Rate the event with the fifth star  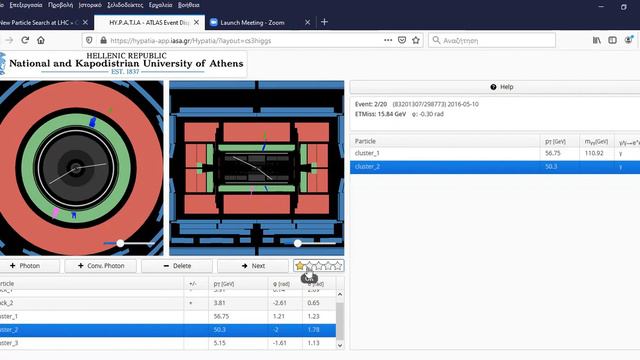pyautogui.click(x=338, y=266)
